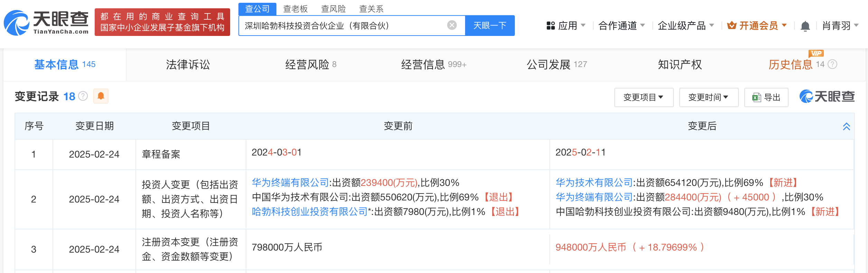Click the 2025-02-11 after-change date
Image resolution: width=868 pixels, height=273 pixels.
pos(581,152)
